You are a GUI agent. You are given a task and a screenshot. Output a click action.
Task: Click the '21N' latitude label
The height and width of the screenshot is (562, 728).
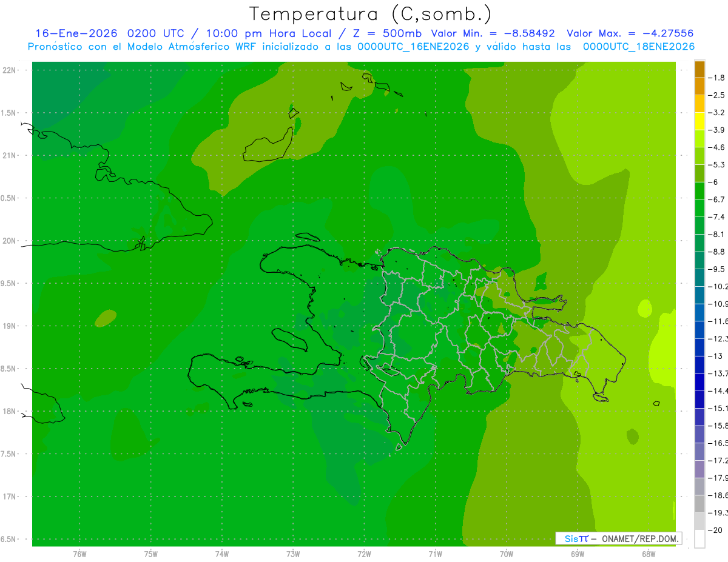[x=9, y=156]
